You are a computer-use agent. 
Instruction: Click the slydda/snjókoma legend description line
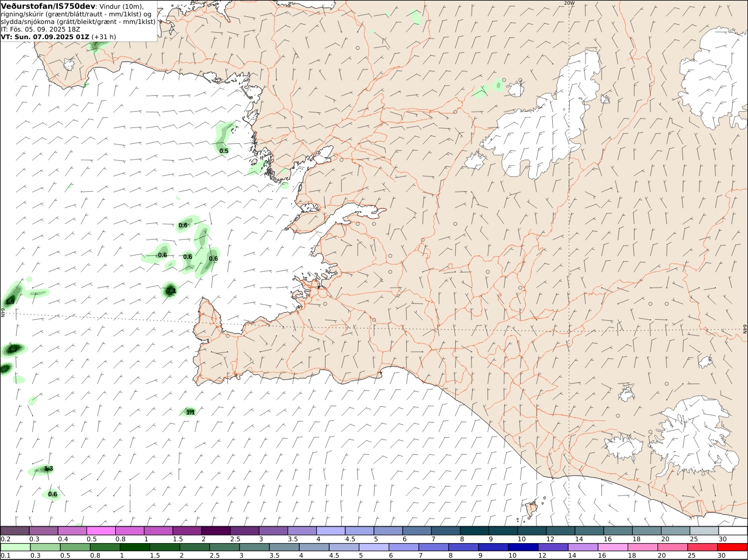click(x=78, y=22)
